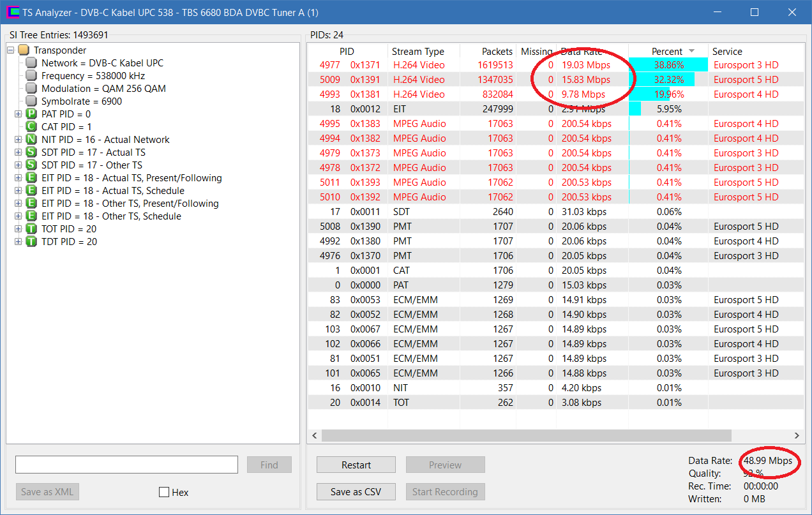Click the Save as CSV button
The height and width of the screenshot is (515, 812).
click(x=356, y=491)
